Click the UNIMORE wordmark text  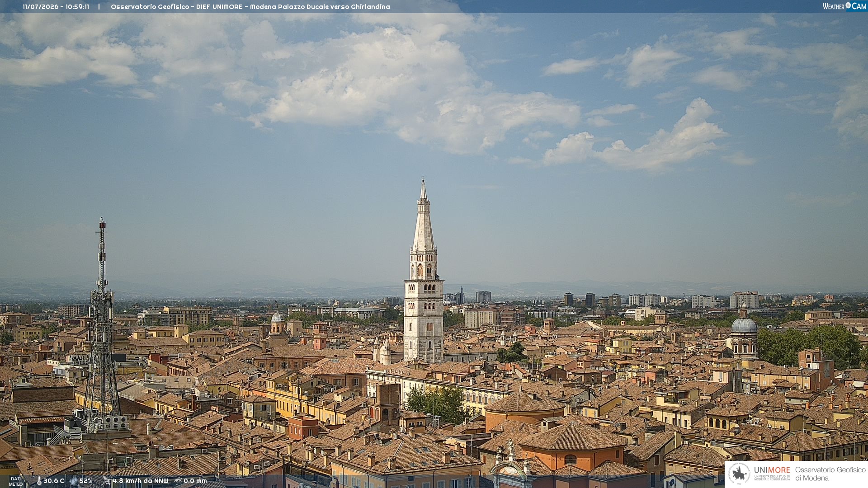coord(772,470)
